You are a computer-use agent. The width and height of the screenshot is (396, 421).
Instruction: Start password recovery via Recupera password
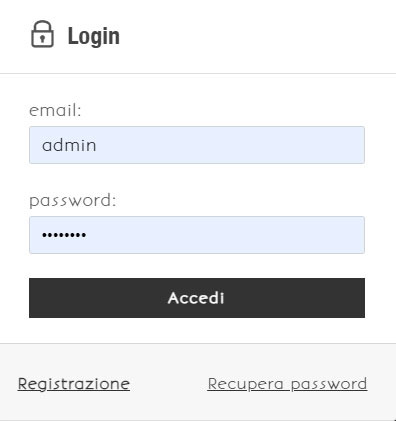pyautogui.click(x=287, y=384)
